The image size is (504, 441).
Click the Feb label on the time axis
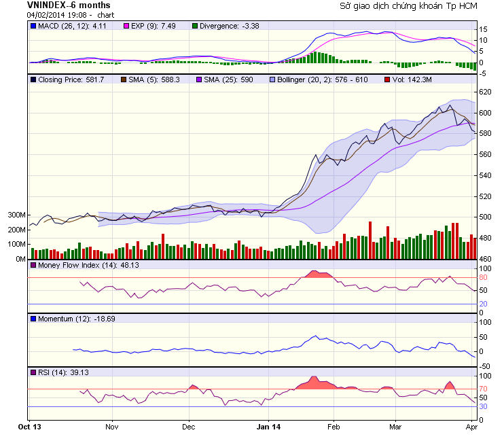pyautogui.click(x=334, y=427)
